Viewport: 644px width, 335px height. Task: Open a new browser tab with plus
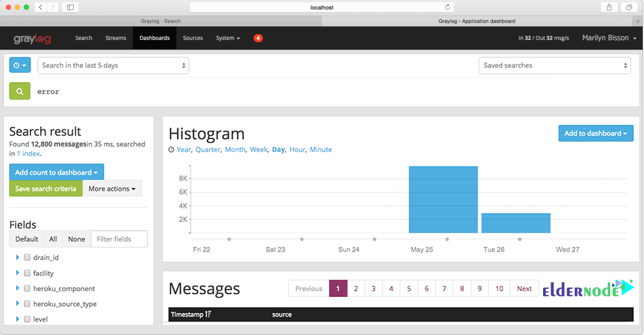tap(638, 20)
